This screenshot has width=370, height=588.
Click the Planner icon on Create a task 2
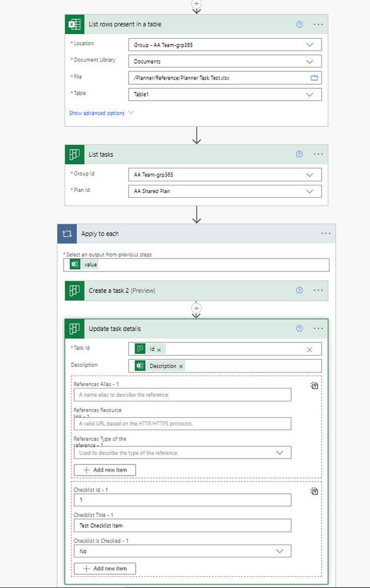coord(74,290)
